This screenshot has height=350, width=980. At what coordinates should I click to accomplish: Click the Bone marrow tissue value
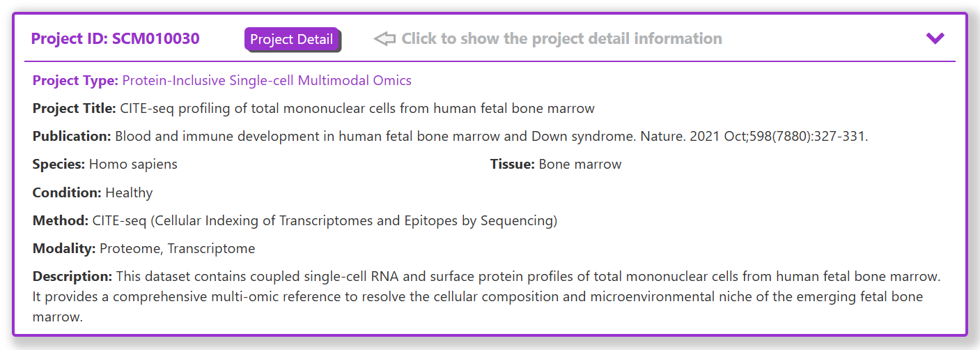pos(580,165)
